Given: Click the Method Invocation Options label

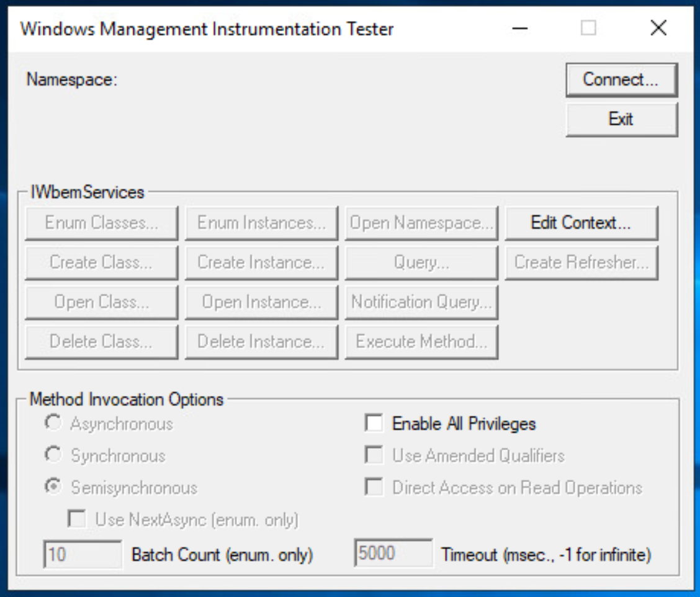Looking at the screenshot, I should 127,399.
